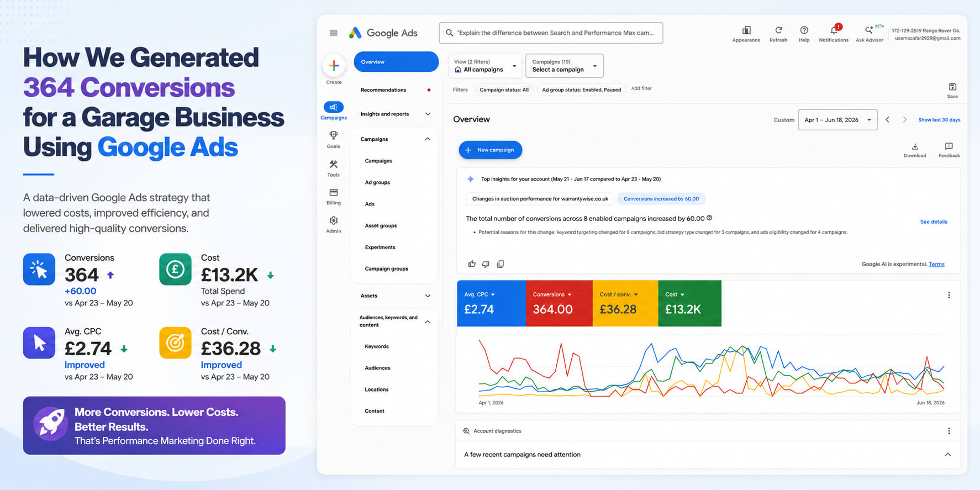Open Experiments nav item
The height and width of the screenshot is (490, 980).
pyautogui.click(x=380, y=247)
